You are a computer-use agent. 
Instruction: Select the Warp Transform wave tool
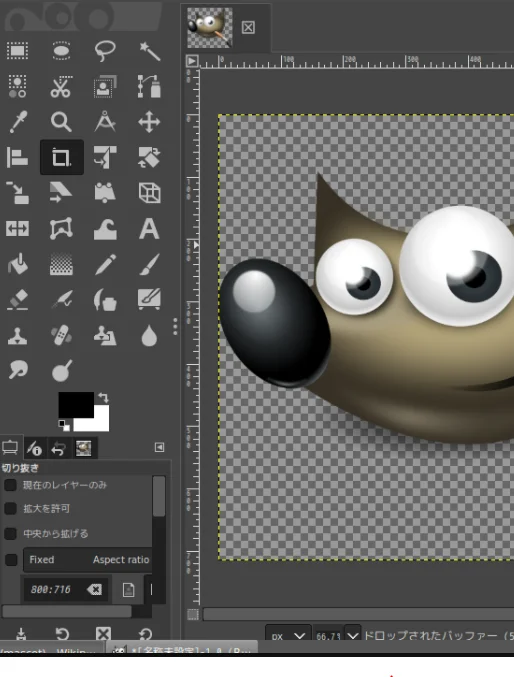coord(105,228)
